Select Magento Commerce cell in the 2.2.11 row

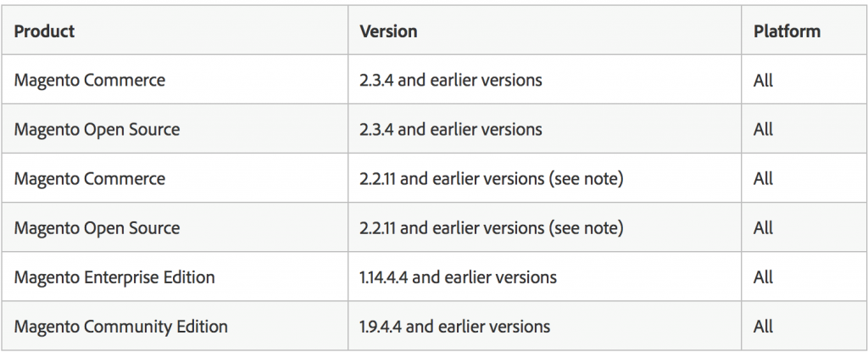click(x=175, y=178)
